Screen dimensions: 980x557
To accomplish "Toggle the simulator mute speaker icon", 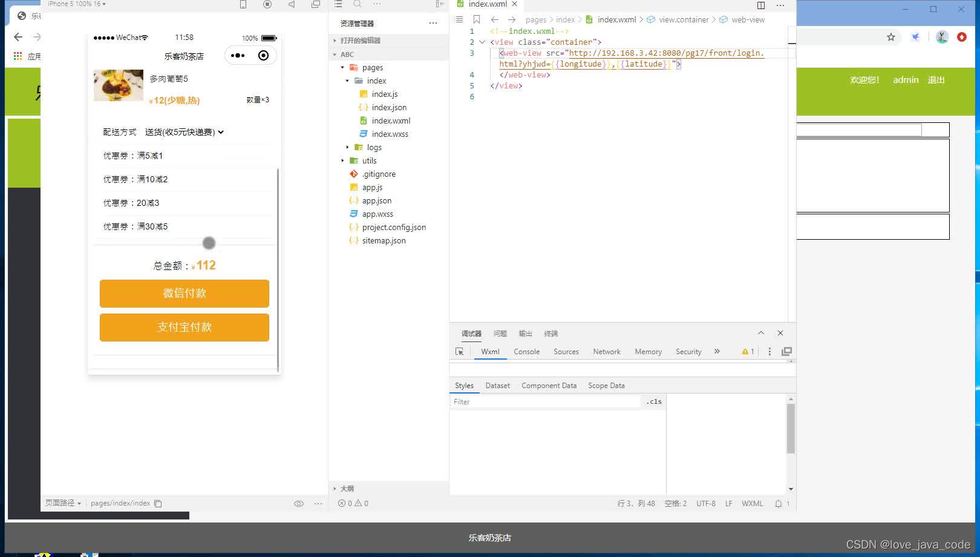I will click(292, 4).
